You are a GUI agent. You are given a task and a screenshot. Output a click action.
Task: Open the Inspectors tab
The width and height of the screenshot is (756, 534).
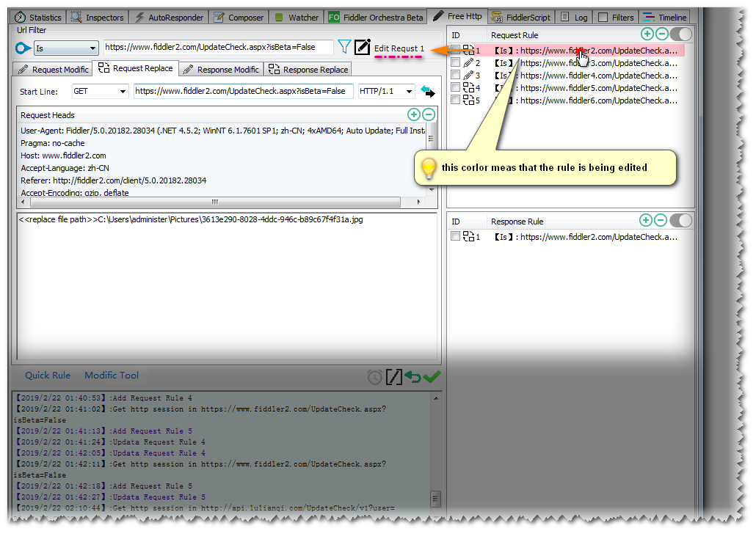pyautogui.click(x=98, y=18)
